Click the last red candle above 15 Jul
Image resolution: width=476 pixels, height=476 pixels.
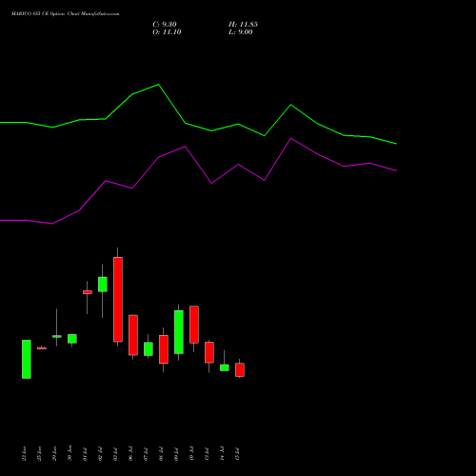240,369
